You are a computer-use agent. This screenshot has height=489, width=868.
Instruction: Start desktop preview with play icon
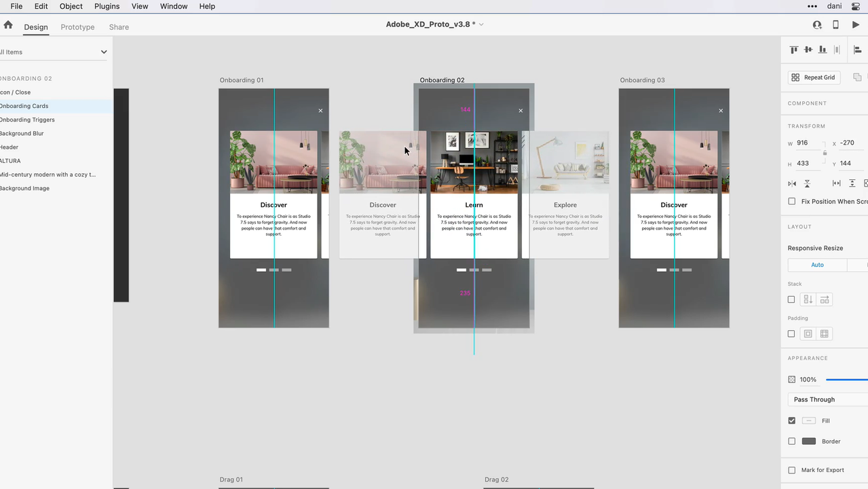[856, 24]
